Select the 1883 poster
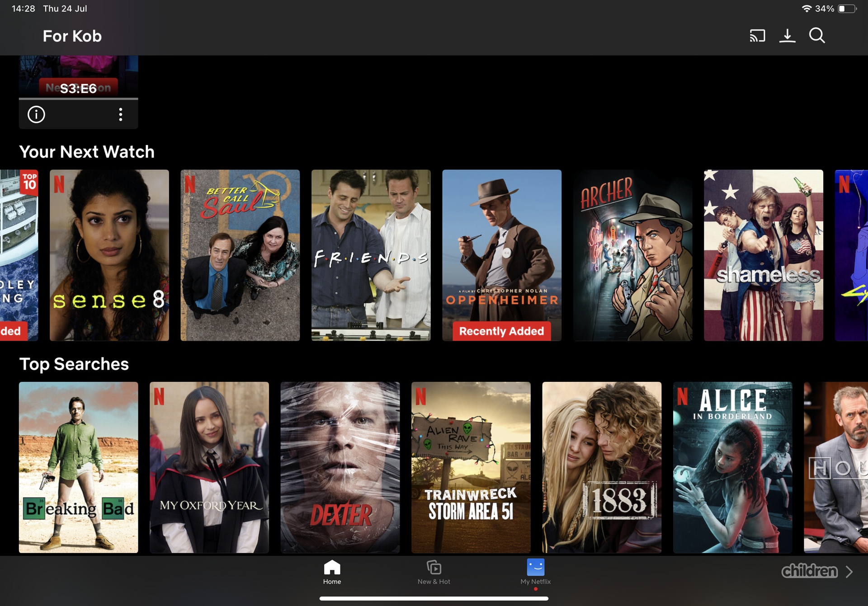 [x=602, y=467]
